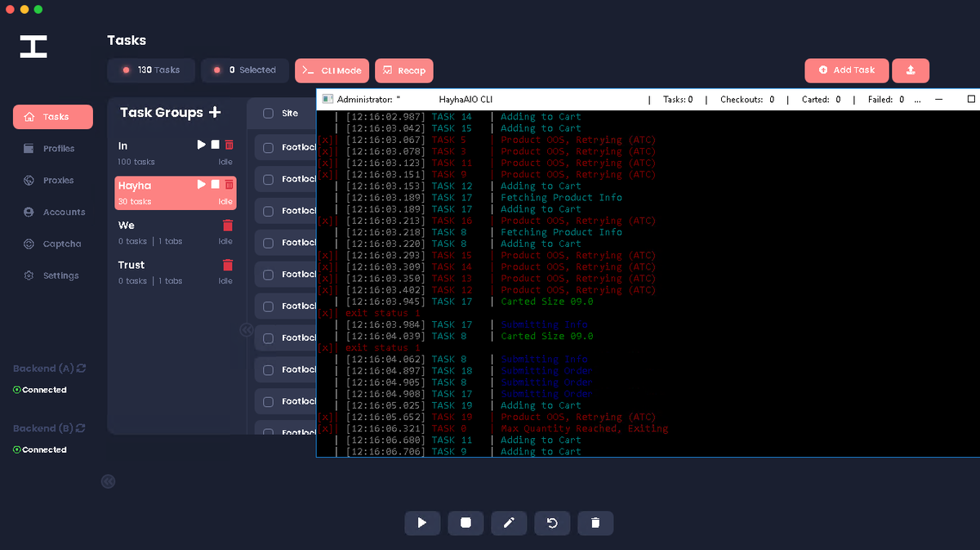Click the '100 tasks' count text
The height and width of the screenshot is (550, 980).
point(136,162)
